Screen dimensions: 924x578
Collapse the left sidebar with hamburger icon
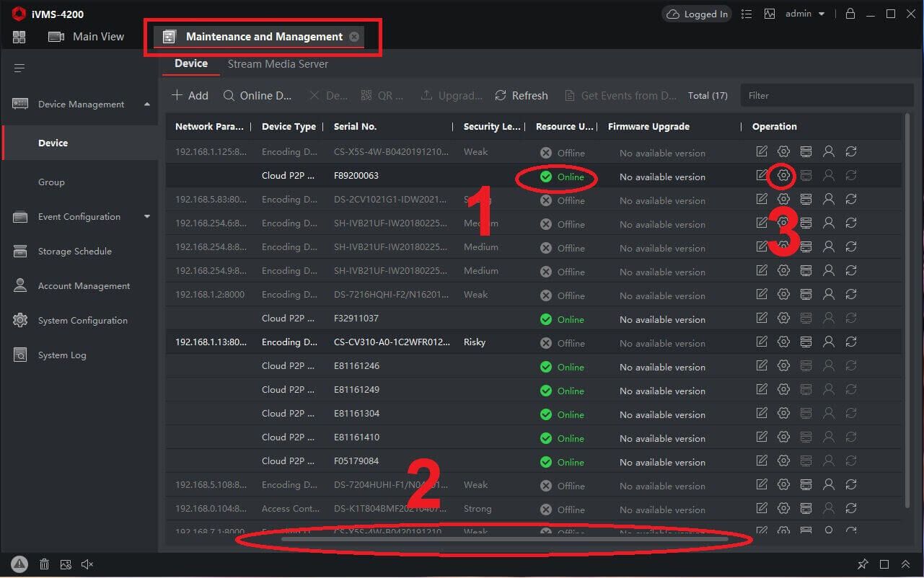click(19, 68)
